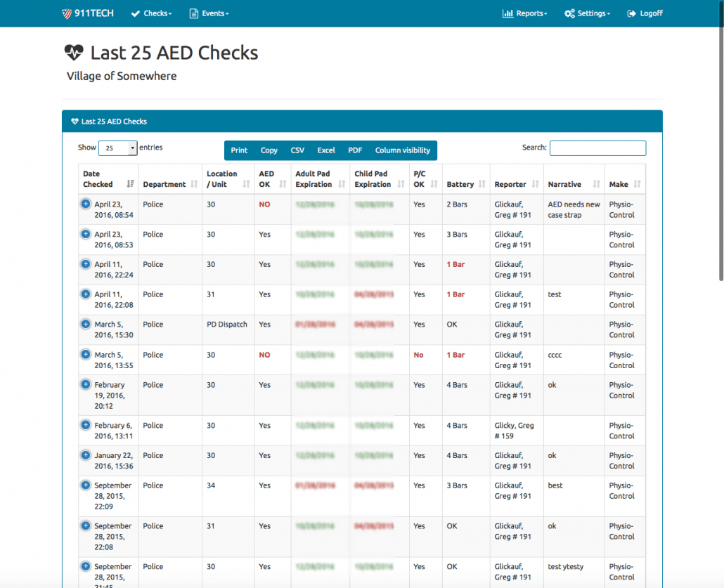Click the bar-chart icon beside Reports
This screenshot has width=724, height=588.
coord(508,13)
